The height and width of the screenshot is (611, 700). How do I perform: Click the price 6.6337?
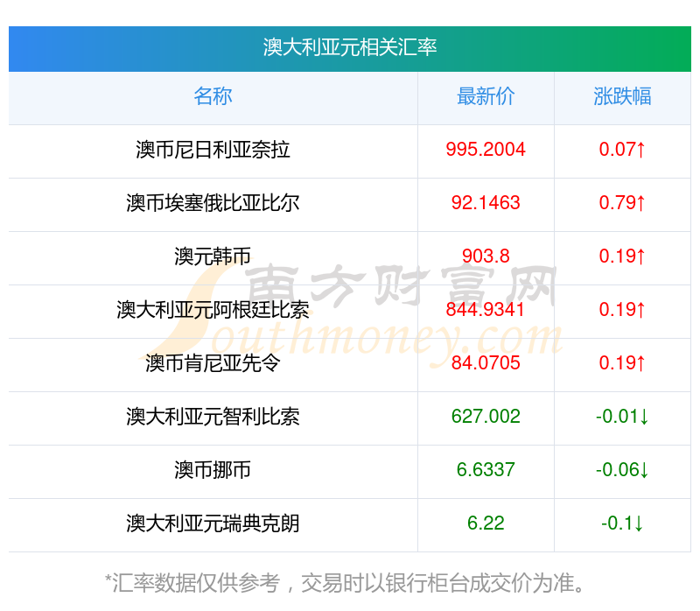pyautogui.click(x=486, y=470)
